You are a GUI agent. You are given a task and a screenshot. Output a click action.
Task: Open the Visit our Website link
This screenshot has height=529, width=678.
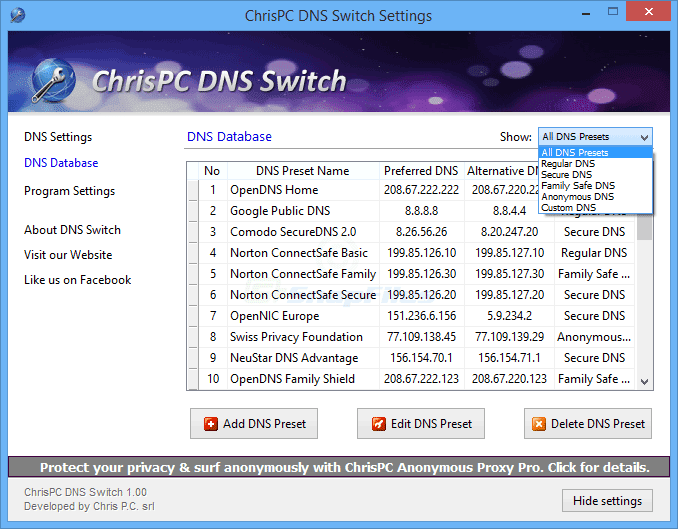(x=68, y=255)
